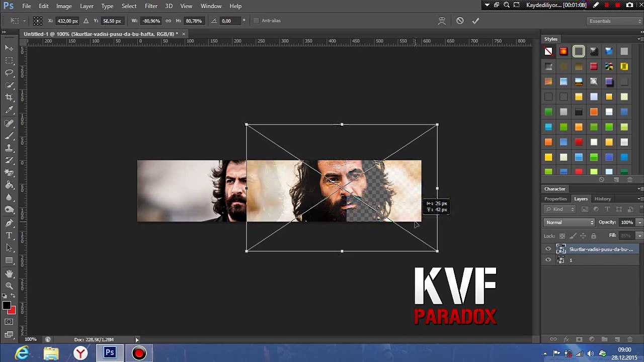Viewport: 644px width, 362px height.
Task: Switch to the Properties tab
Action: click(555, 199)
